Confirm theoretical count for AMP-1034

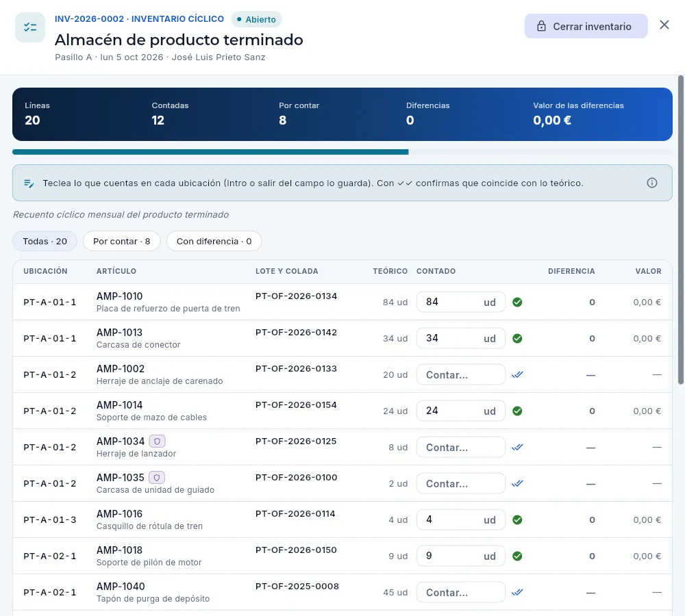coord(517,447)
